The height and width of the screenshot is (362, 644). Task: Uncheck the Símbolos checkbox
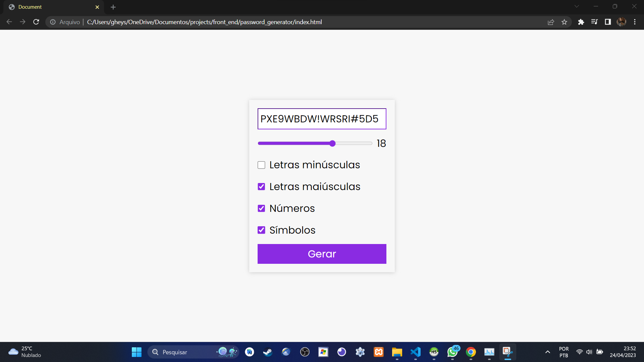coord(261,230)
